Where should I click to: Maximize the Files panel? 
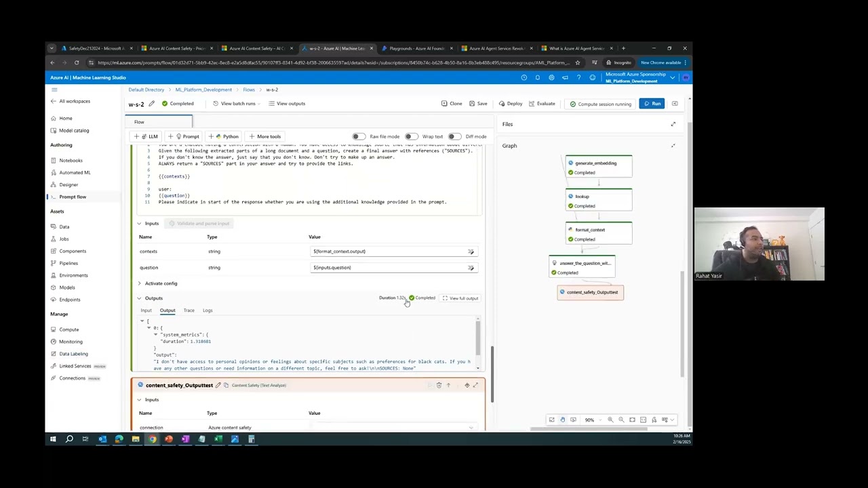coord(673,124)
